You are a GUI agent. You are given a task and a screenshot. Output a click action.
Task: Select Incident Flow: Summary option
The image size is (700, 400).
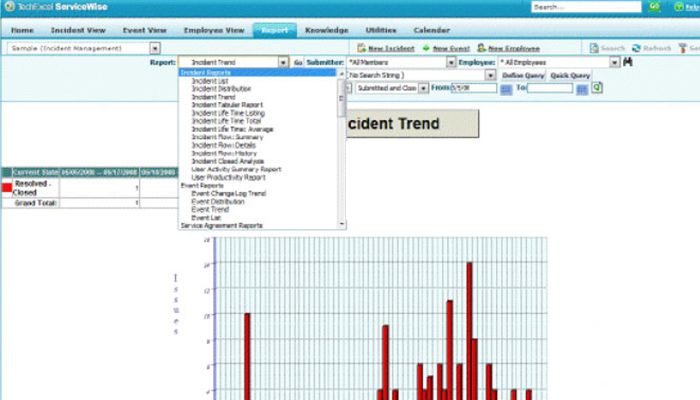(227, 137)
